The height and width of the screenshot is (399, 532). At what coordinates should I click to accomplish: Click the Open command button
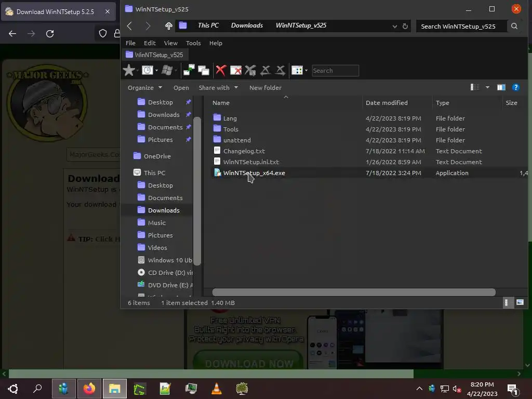pos(181,87)
